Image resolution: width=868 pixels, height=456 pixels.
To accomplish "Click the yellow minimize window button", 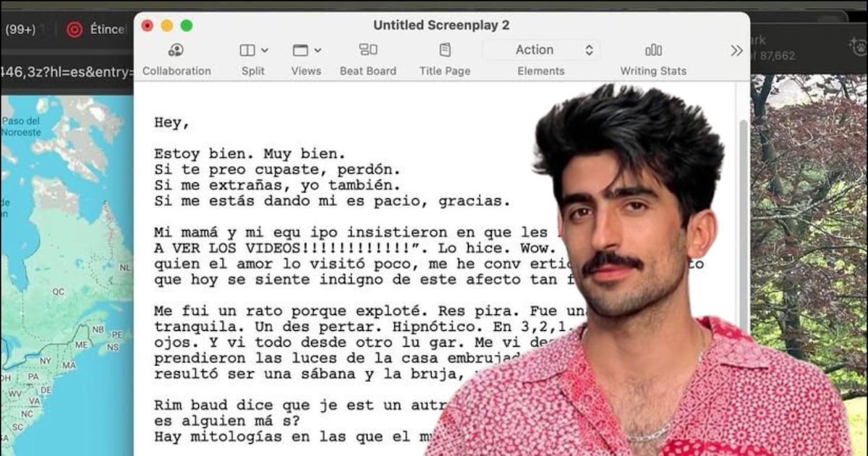I will (167, 25).
